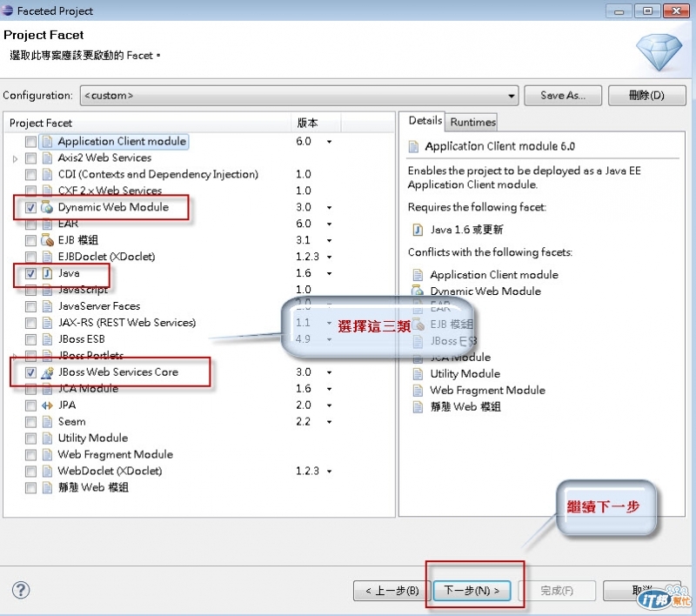Click the Web Fragment Module icon in conflicts list
Image resolution: width=696 pixels, height=616 pixels.
coord(418,390)
